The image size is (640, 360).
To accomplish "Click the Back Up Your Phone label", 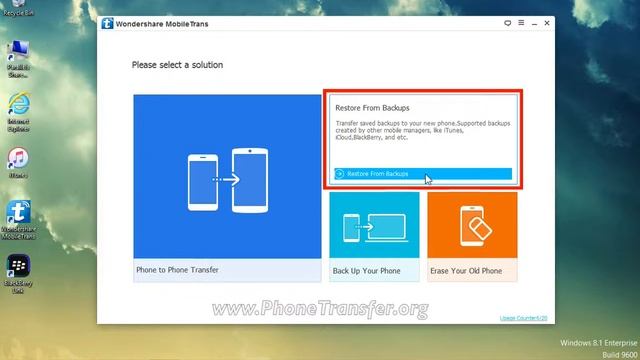I will click(367, 271).
